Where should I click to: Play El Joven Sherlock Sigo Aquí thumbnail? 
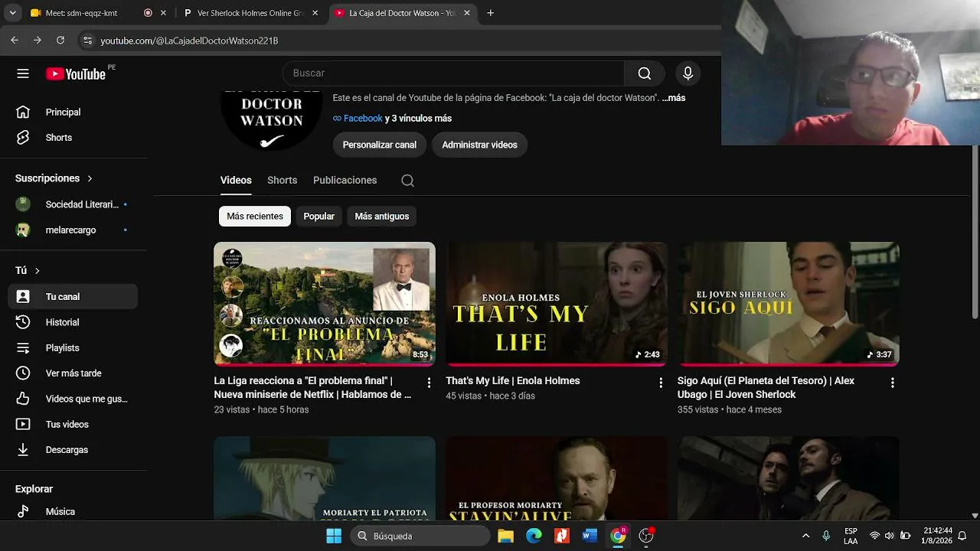pyautogui.click(x=789, y=304)
